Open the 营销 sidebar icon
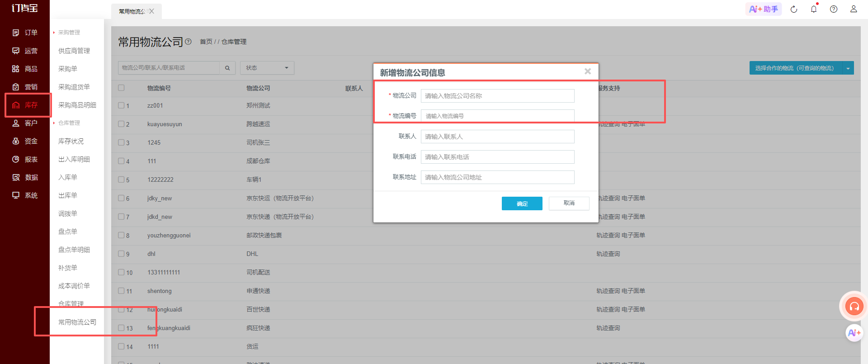This screenshot has width=868, height=364. tap(16, 87)
